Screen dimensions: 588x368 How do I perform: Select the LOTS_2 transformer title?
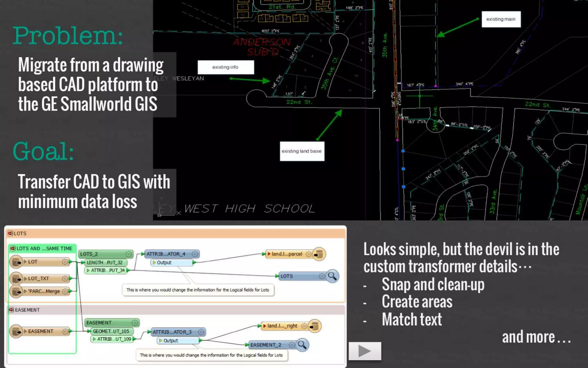(x=89, y=254)
